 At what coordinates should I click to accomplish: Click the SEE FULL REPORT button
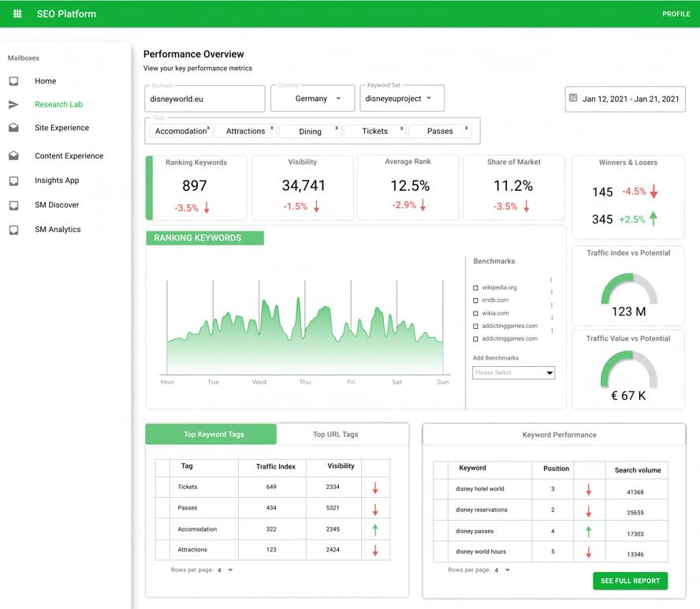630,581
